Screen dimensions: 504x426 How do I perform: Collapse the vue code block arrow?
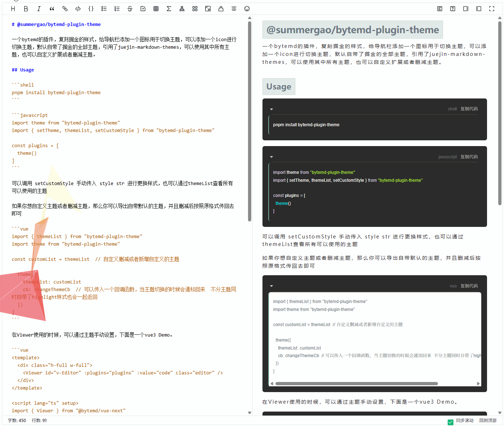(271, 286)
